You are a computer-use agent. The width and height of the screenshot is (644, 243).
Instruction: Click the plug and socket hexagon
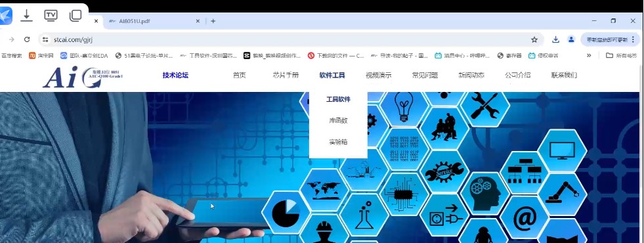click(444, 215)
